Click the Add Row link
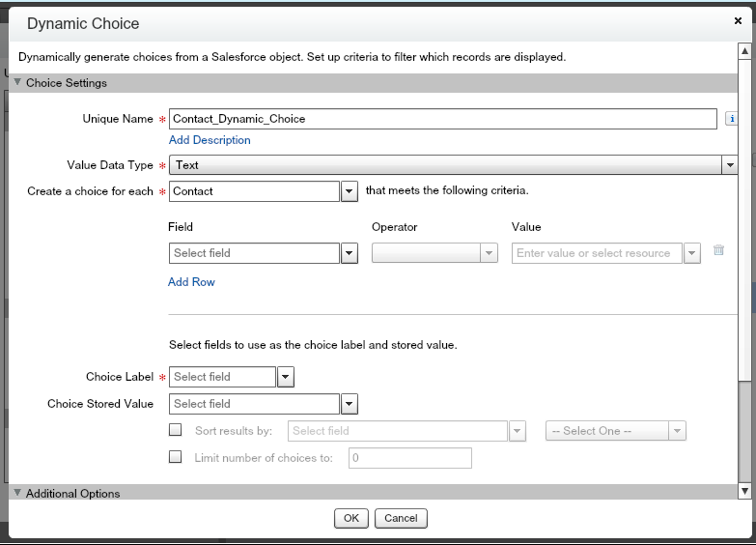Viewport: 756px width, 545px height. click(191, 282)
